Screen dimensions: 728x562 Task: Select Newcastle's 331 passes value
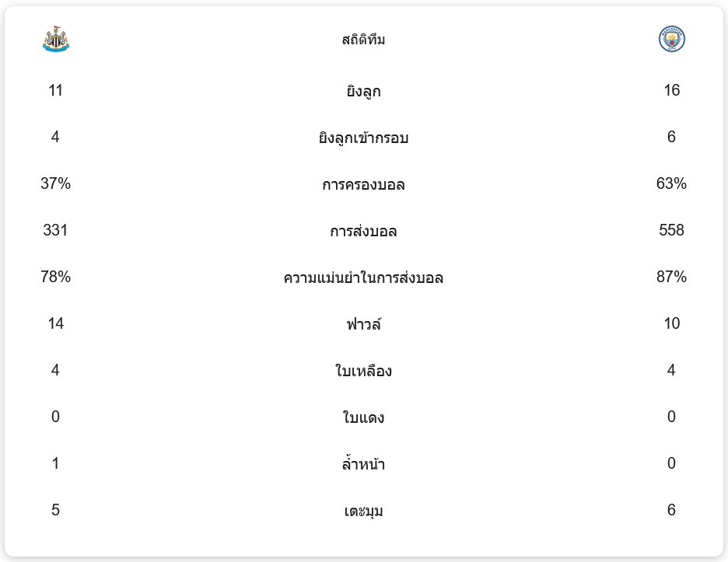[x=56, y=231]
